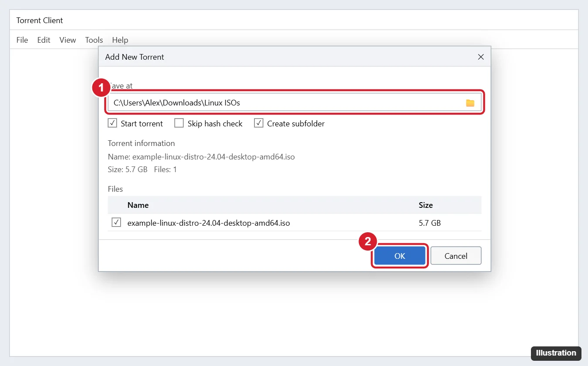Viewport: 588px width, 366px height.
Task: Click the Cancel button
Action: [456, 256]
